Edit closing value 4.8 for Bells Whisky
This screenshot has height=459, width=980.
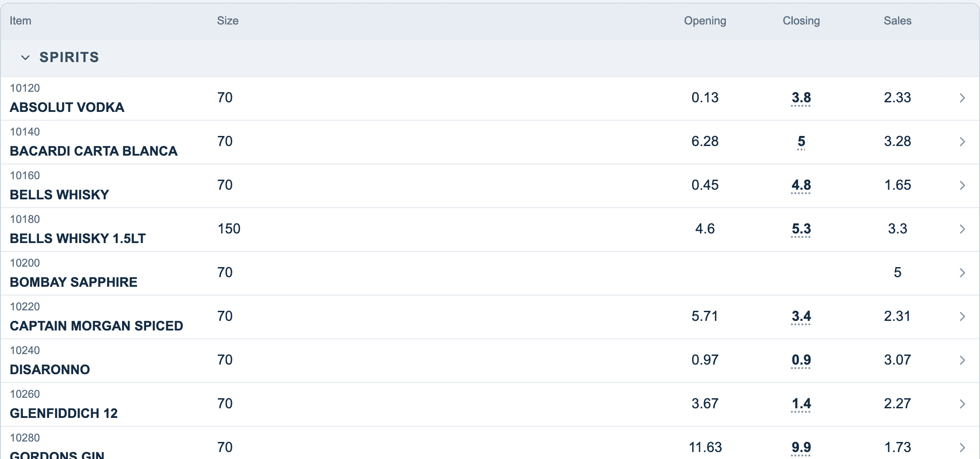click(x=801, y=185)
